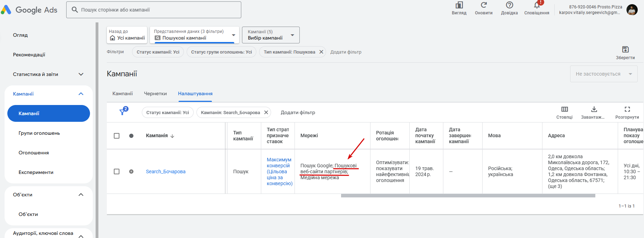Image resolution: width=644 pixels, height=238 pixels.
Task: Open the Columns selector icon
Action: pos(565,109)
